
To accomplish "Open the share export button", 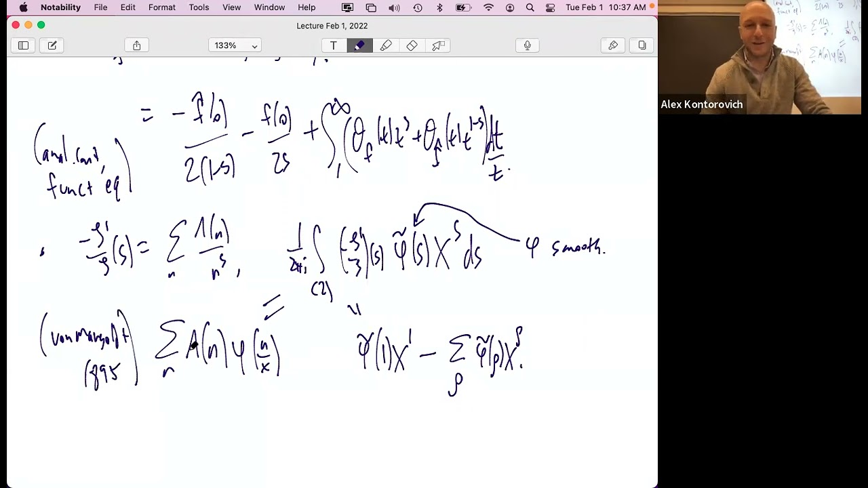I will click(x=137, y=45).
